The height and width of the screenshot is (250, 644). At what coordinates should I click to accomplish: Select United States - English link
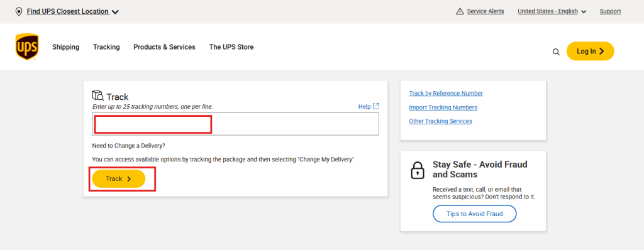pos(548,11)
